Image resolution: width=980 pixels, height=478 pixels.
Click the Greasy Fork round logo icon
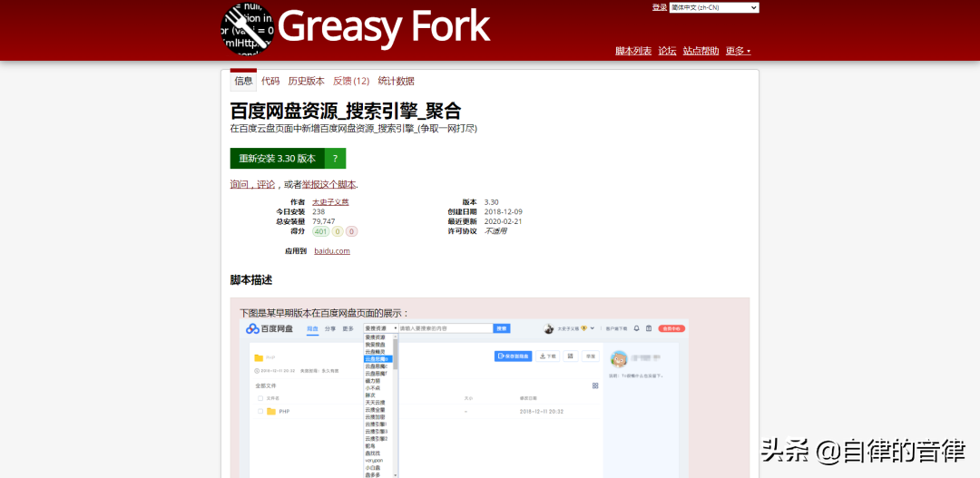[248, 29]
